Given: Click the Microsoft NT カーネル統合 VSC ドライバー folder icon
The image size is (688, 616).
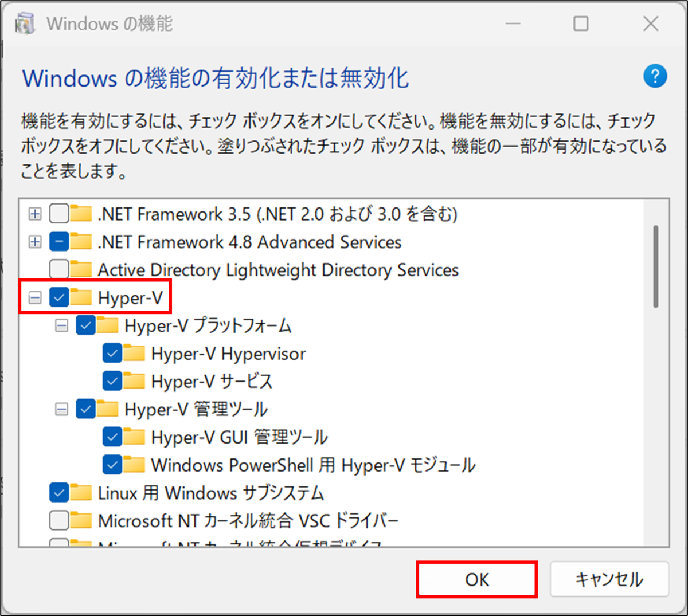Looking at the screenshot, I should pyautogui.click(x=81, y=521).
